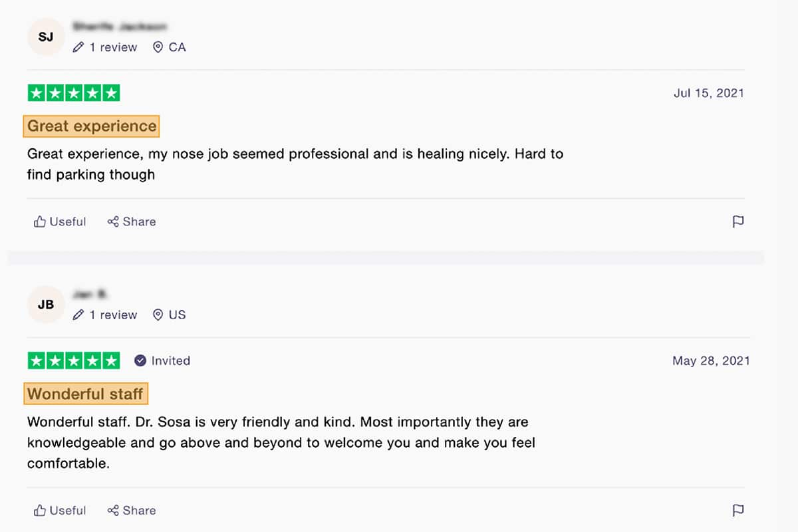Click the CA location pin icon
This screenshot has height=532, width=798.
coord(158,48)
